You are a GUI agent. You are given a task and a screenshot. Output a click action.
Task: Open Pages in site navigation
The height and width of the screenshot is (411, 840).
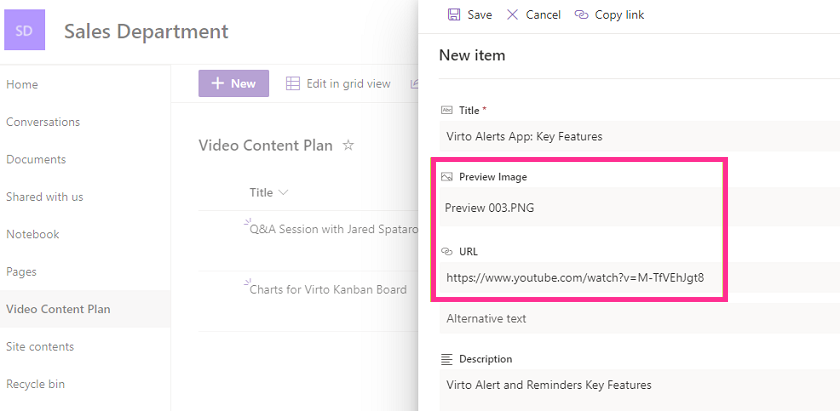point(21,272)
